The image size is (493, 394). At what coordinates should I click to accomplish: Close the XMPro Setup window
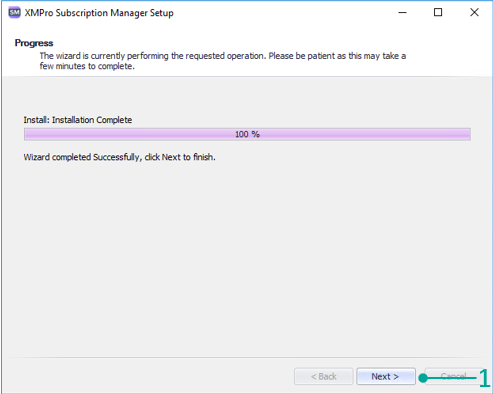tap(474, 13)
